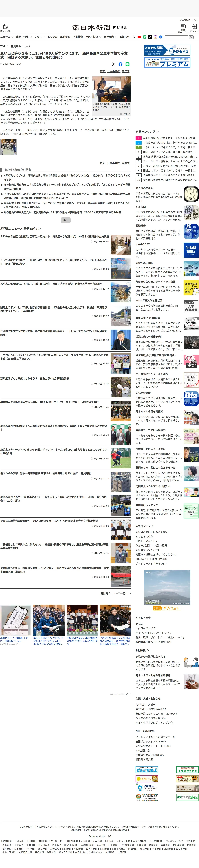Open 火山ライブカメラ link

(x=146, y=628)
